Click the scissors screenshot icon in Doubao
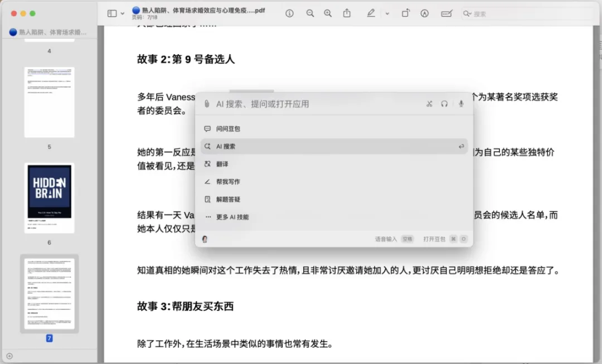 (x=429, y=104)
